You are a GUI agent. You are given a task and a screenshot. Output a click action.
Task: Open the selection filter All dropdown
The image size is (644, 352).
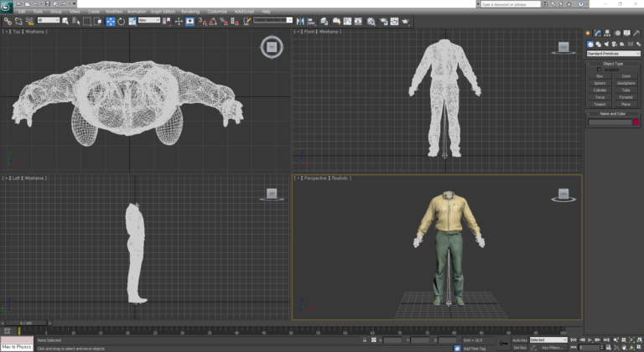[49, 20]
